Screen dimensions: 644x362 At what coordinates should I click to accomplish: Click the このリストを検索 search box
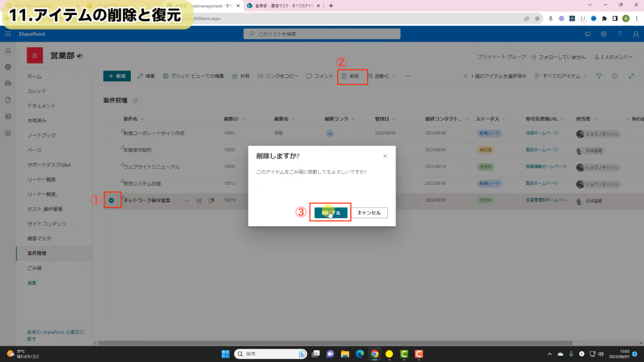pyautogui.click(x=322, y=33)
